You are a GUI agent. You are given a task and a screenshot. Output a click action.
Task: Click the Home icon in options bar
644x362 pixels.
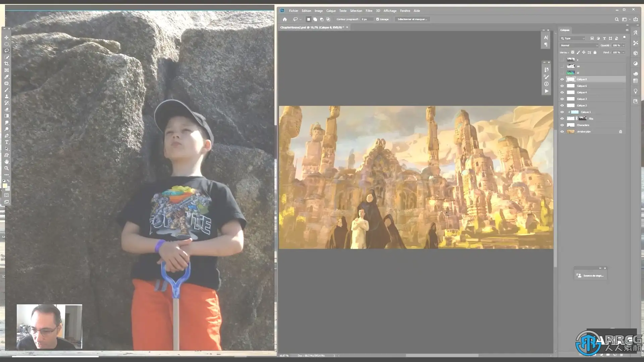click(x=285, y=19)
